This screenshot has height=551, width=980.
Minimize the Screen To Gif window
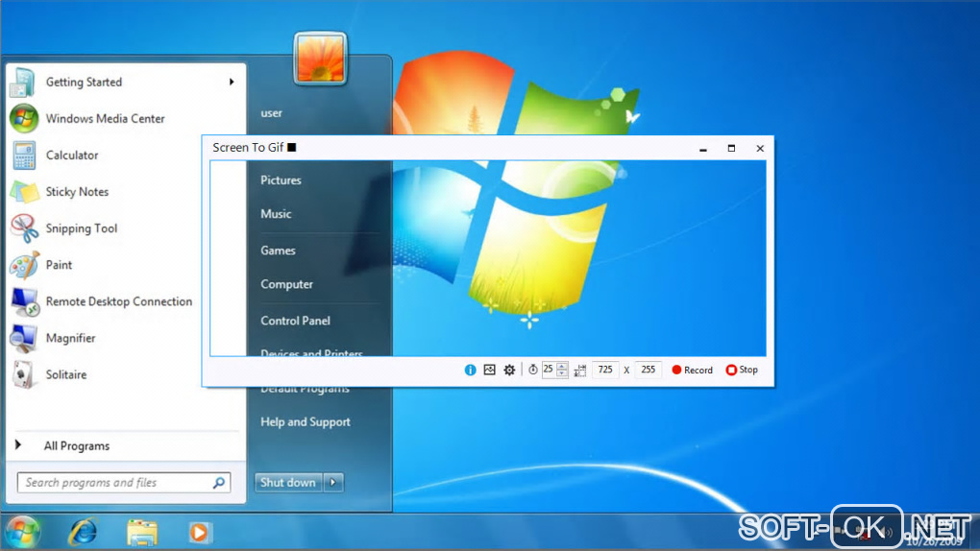[x=703, y=149]
